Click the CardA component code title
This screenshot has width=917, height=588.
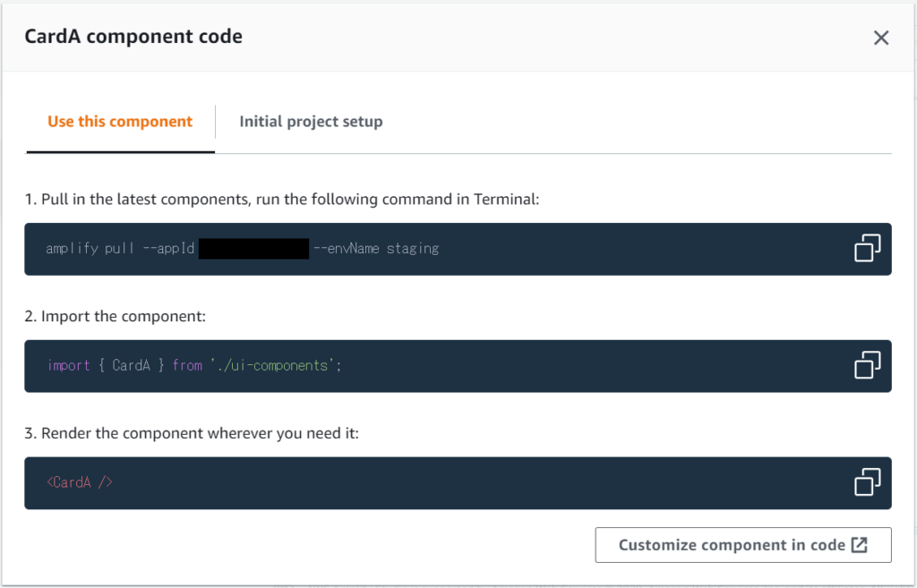point(133,36)
